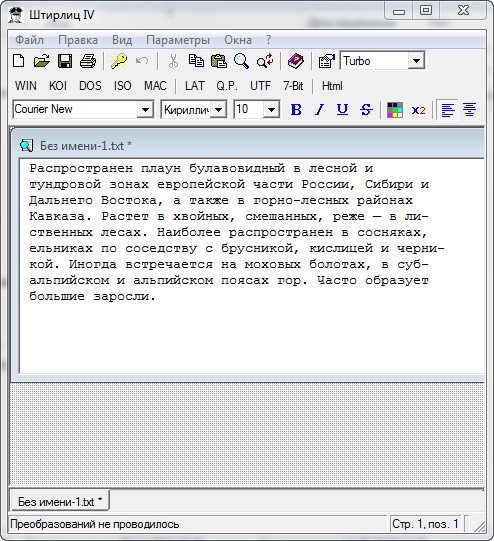Apply UTF conversion
The height and width of the screenshot is (541, 494).
click(260, 86)
